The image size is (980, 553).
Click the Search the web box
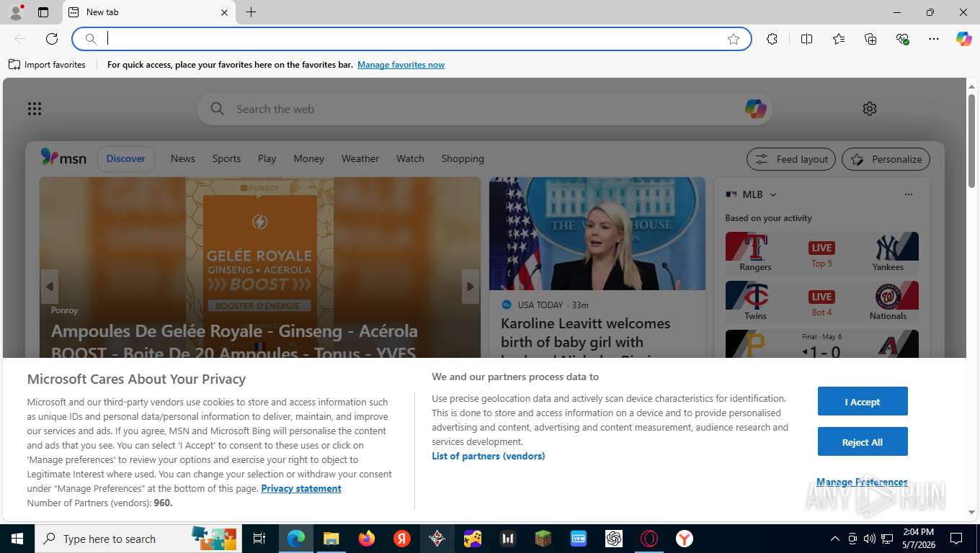pyautogui.click(x=484, y=109)
